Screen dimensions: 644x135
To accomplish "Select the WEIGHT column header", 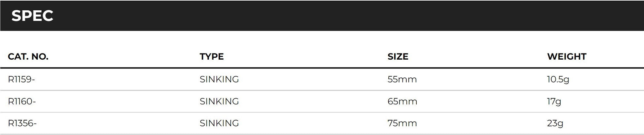I will coord(566,57).
